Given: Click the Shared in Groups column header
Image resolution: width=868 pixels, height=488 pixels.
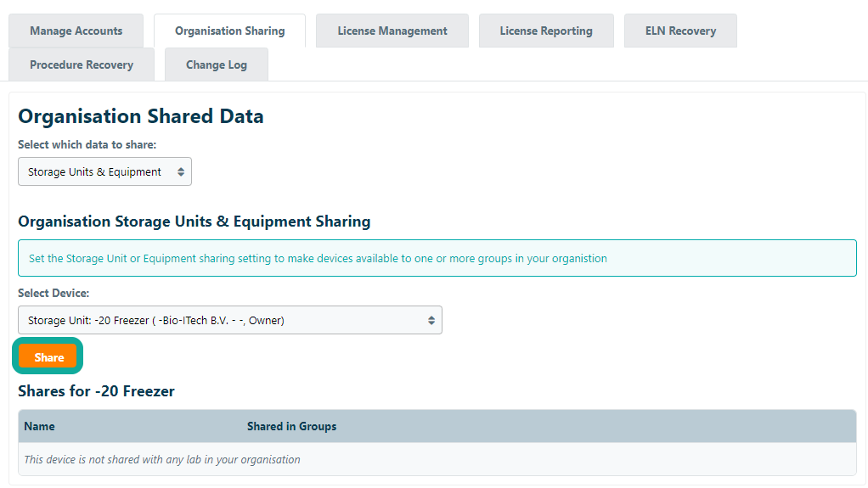Looking at the screenshot, I should click(x=291, y=426).
